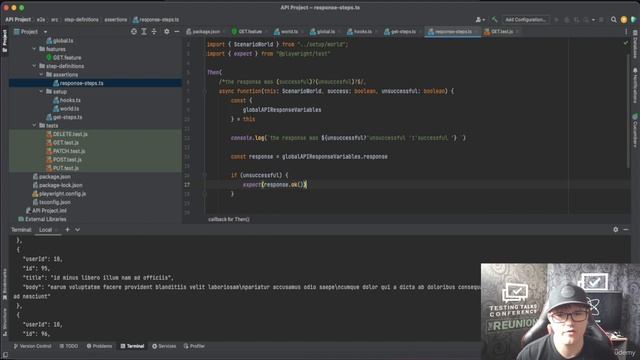The image size is (640, 360).
Task: Click the orange avatar icon in toolbar
Action: tap(623, 19)
